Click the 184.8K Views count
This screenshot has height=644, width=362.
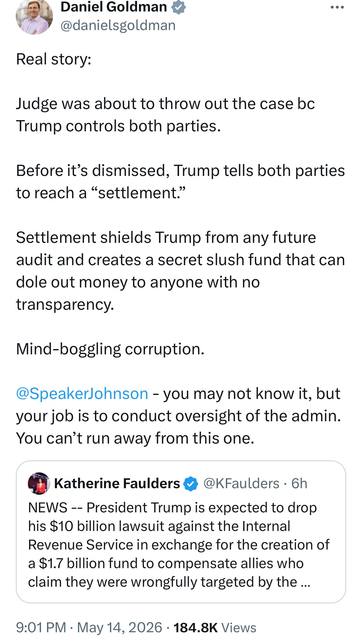tap(215, 628)
